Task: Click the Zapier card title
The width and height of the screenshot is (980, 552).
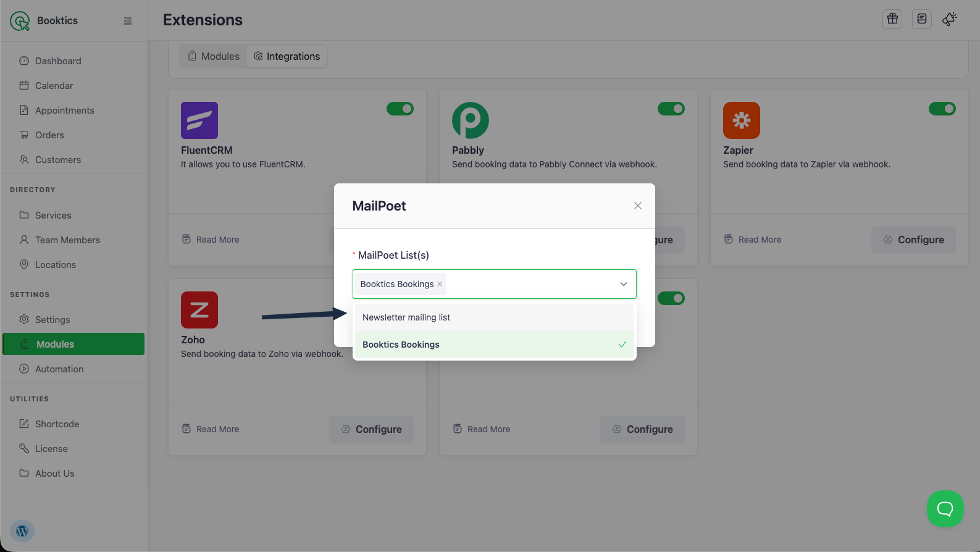Action: 738,150
